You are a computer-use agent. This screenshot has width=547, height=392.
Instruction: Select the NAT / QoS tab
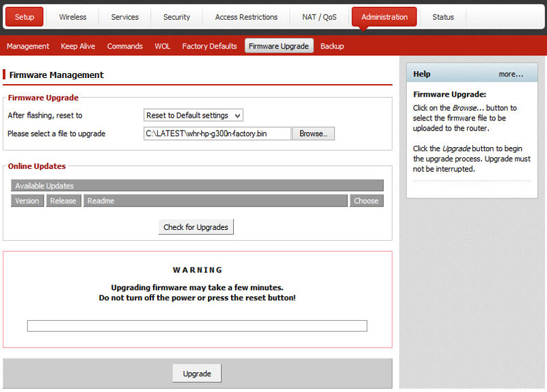[x=319, y=17]
